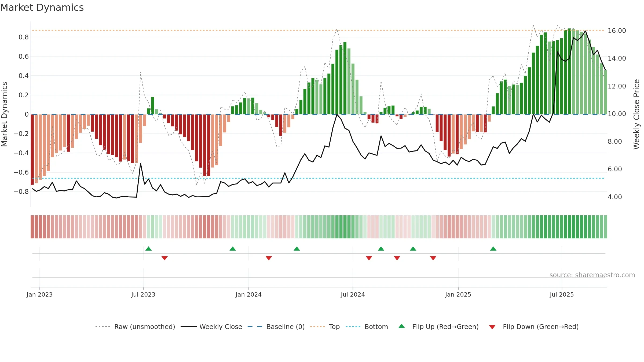Select the Flip Down marker around November 2024

point(433,258)
